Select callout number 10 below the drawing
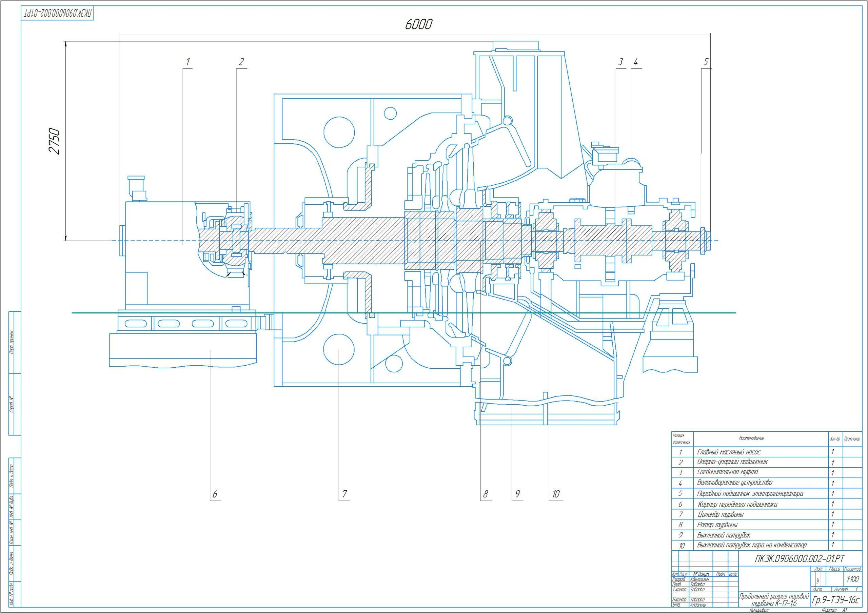Viewport: 868px width, 613px height. point(556,494)
